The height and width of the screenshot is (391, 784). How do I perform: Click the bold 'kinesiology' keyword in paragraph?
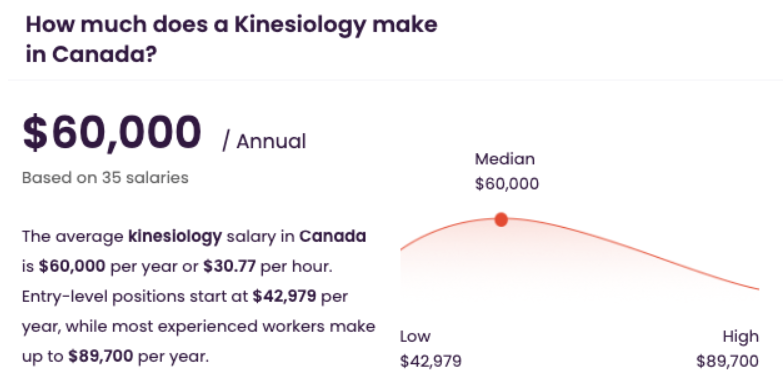point(175,236)
